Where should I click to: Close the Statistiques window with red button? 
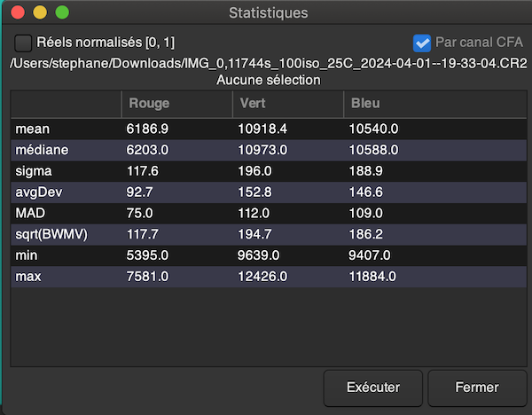coord(18,13)
